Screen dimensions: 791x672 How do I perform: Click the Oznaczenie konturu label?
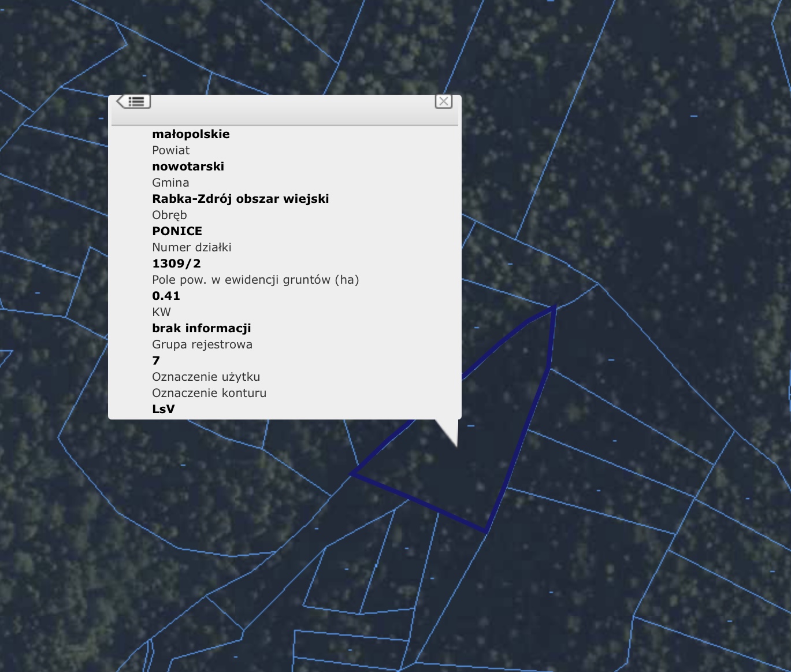pyautogui.click(x=209, y=393)
